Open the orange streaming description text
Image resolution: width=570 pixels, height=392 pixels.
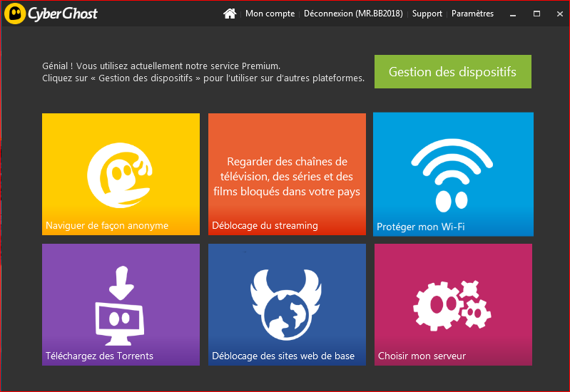coord(287,177)
